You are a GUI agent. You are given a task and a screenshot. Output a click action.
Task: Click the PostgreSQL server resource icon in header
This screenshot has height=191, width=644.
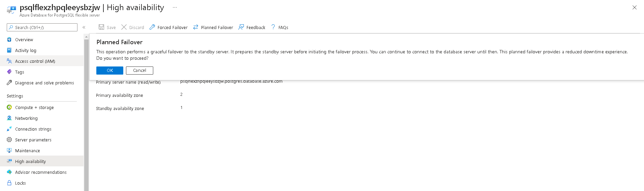tap(11, 10)
